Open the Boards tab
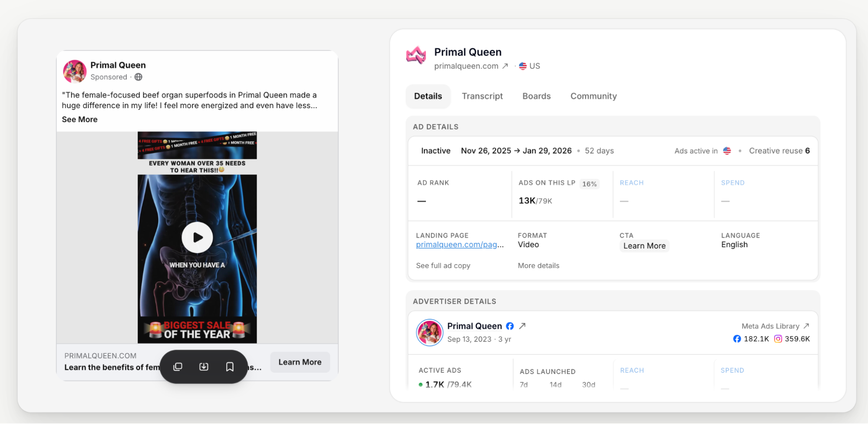Image resolution: width=868 pixels, height=424 pixels. (x=536, y=96)
